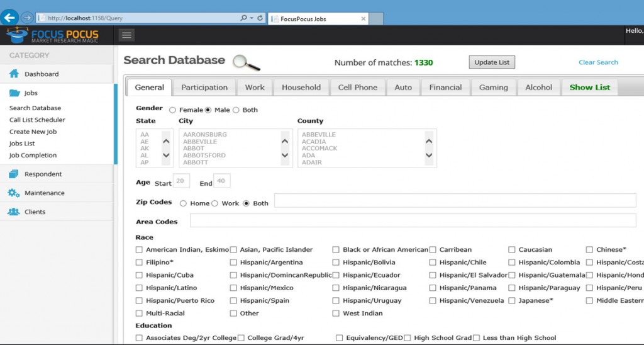Screen dimensions: 644x345
Task: Click the Jobs folder icon
Action: [14, 93]
